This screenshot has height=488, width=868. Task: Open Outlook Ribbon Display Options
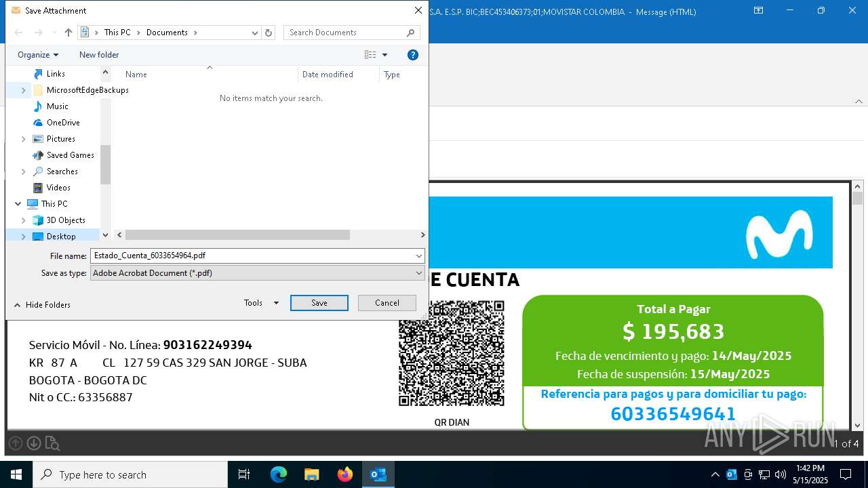point(759,11)
